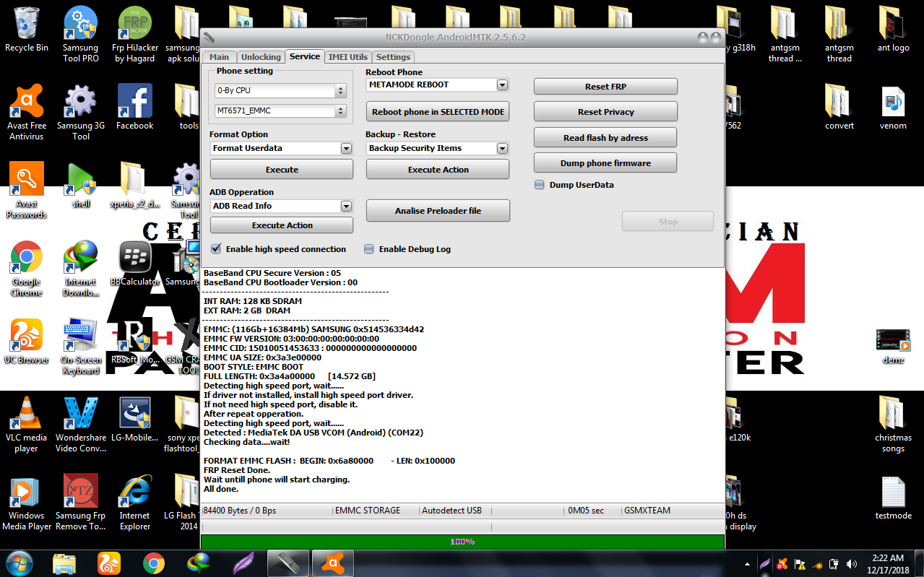Launch the shell desktop shortcut
Screen dimensions: 924x577
pyautogui.click(x=80, y=185)
